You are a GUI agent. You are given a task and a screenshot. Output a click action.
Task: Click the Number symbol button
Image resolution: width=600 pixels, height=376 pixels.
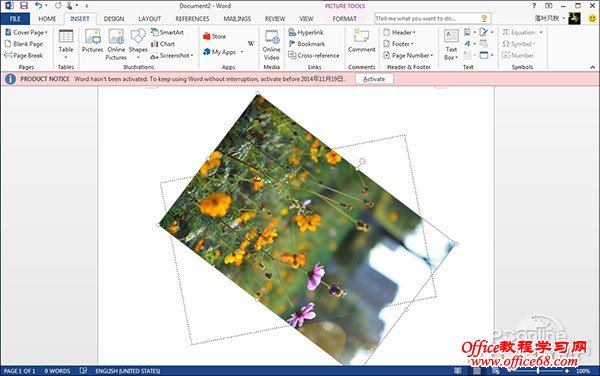tap(518, 55)
